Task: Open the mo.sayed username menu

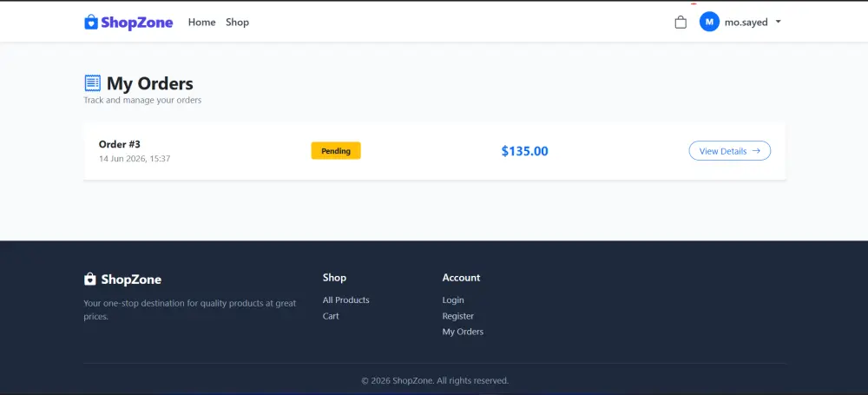Action: point(746,23)
